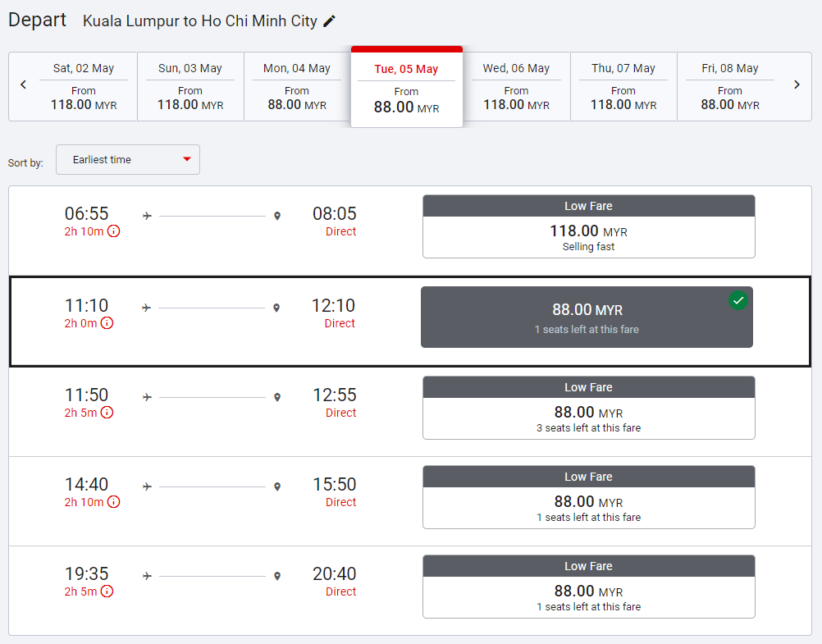Viewport: 822px width, 644px height.
Task: Choose the Fri, 08 May date tab
Action: pyautogui.click(x=729, y=86)
